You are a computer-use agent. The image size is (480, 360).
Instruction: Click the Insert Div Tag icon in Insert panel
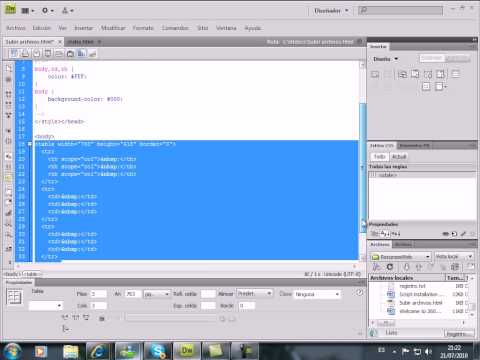[375, 74]
